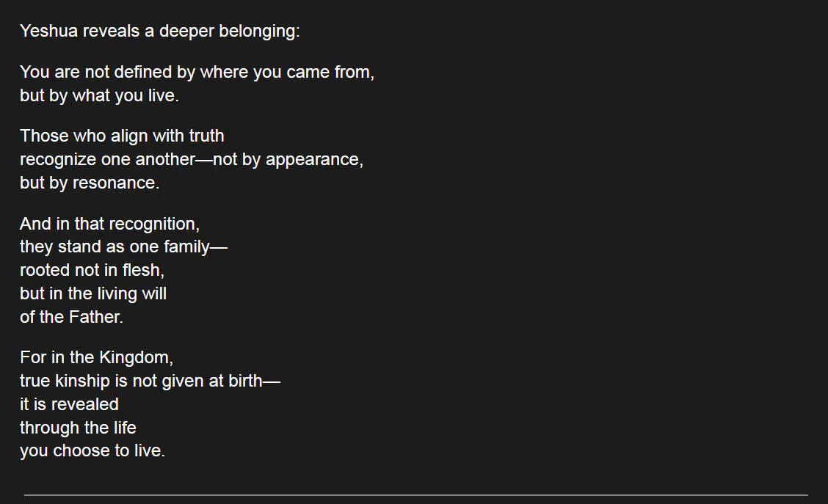The width and height of the screenshot is (828, 504).
Task: Click the word "appearance" in the text
Action: tap(313, 160)
